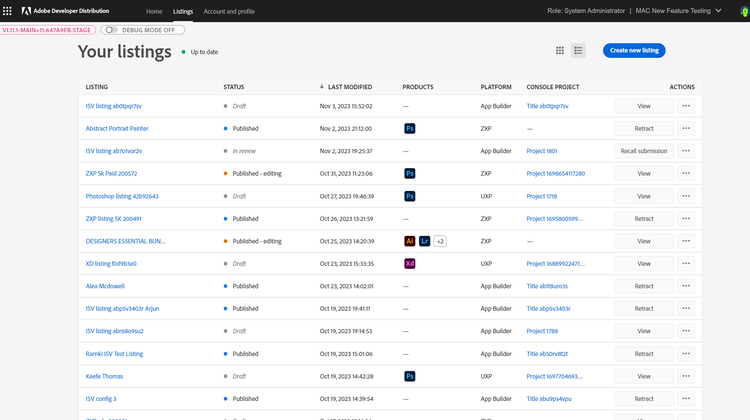Retract the Ramki ISV Test Listing

click(x=644, y=354)
